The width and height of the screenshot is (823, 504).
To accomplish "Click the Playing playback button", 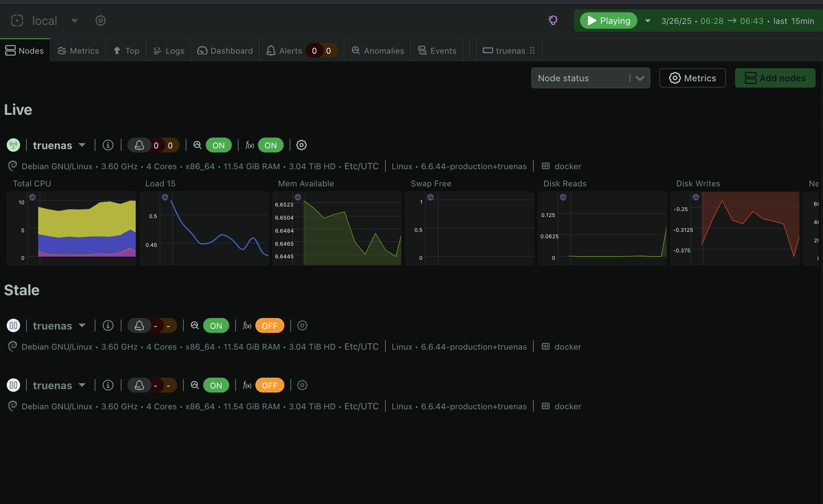I will [x=609, y=21].
